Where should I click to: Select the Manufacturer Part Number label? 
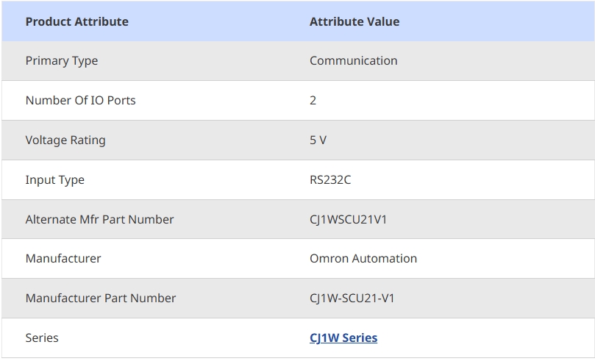pos(101,299)
